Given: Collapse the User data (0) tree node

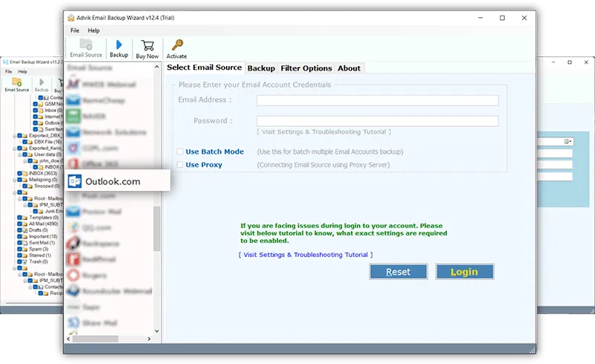Looking at the screenshot, I should pos(20,155).
